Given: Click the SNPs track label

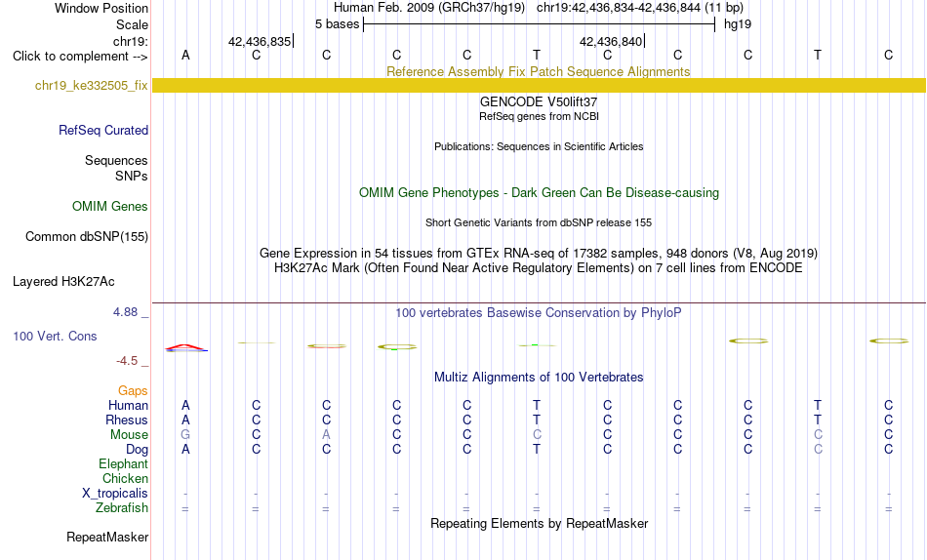Looking at the screenshot, I should point(132,177).
